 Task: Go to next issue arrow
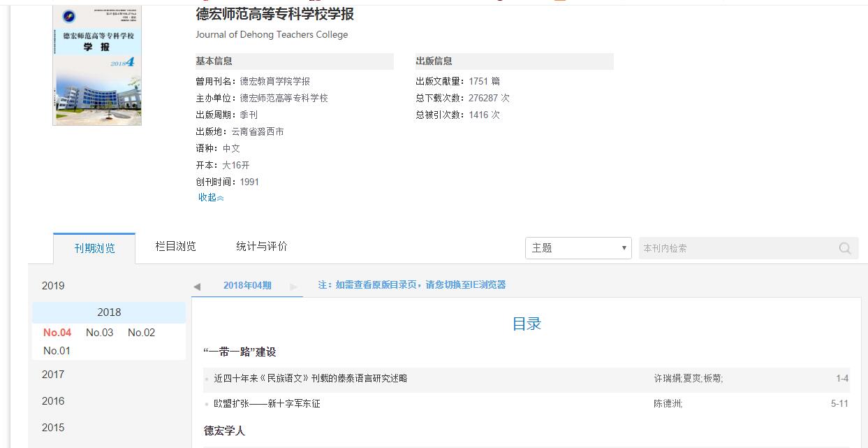pyautogui.click(x=293, y=287)
